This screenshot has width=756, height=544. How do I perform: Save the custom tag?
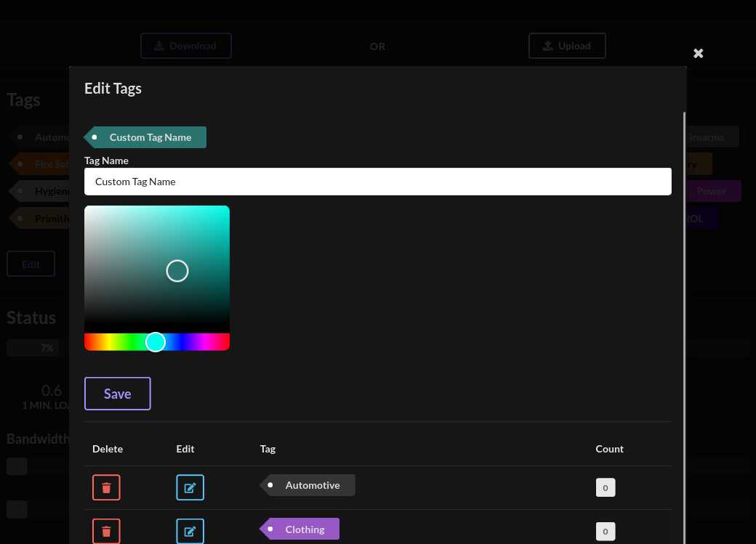118,394
